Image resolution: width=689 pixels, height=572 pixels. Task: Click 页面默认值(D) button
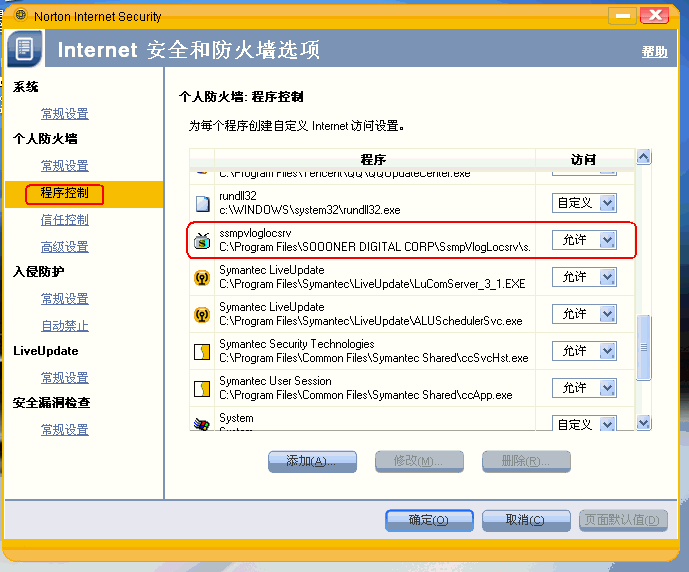coord(623,520)
